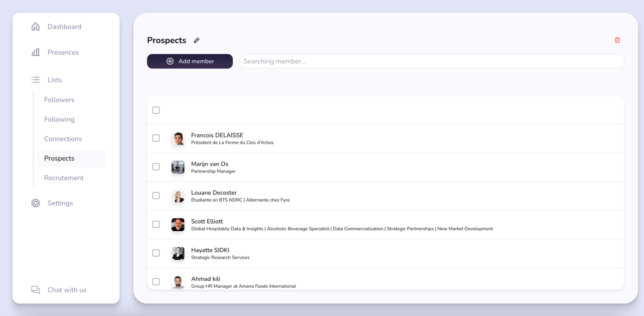Image resolution: width=644 pixels, height=316 pixels.
Task: Click the Prospects page heading
Action: 166,40
